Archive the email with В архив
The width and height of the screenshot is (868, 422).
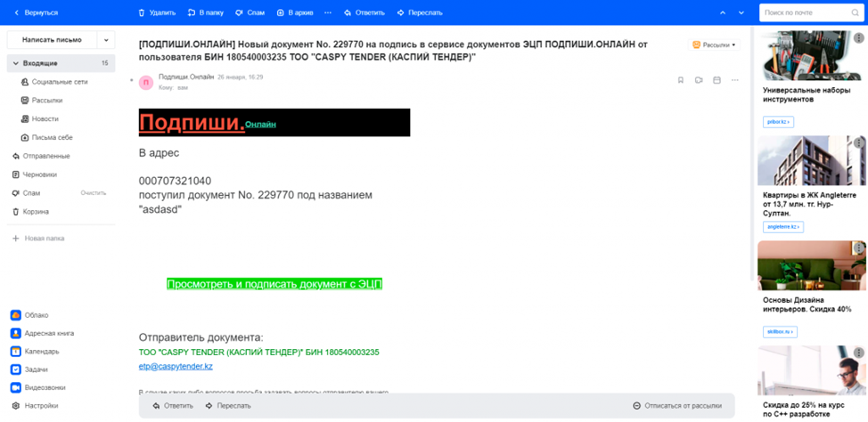pos(294,12)
